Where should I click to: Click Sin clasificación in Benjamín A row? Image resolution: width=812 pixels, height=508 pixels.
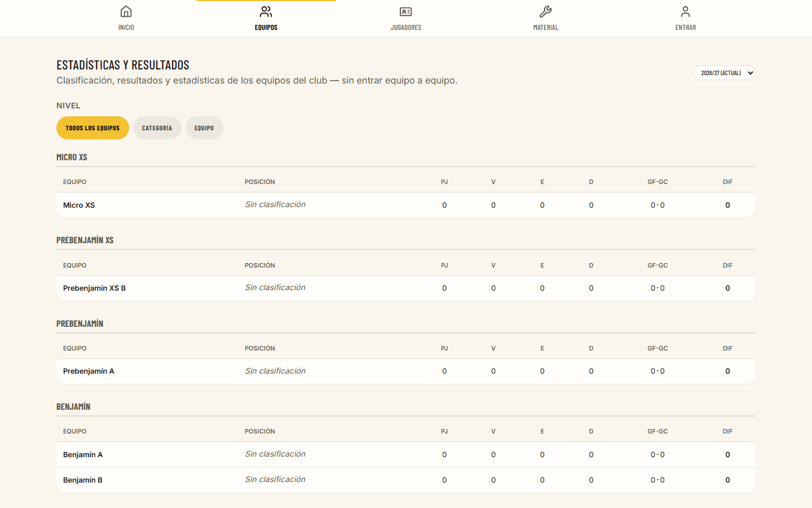[275, 454]
